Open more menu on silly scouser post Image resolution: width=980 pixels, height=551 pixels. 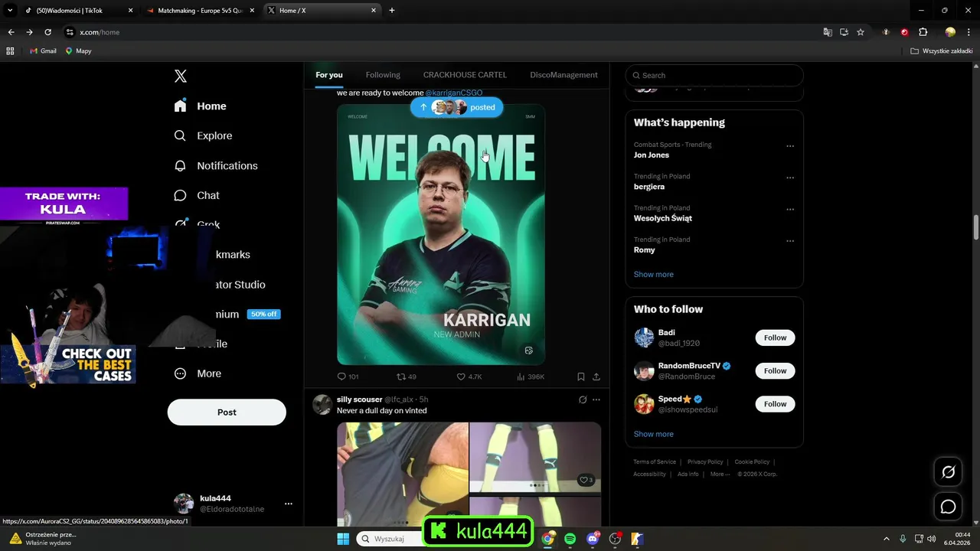[x=596, y=399]
